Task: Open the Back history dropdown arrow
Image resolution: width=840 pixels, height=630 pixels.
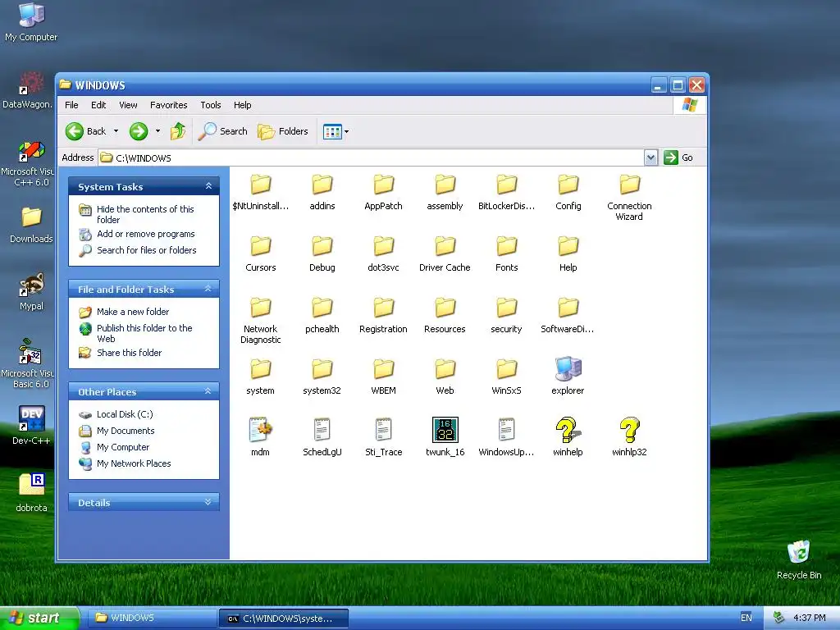Action: coord(116,131)
